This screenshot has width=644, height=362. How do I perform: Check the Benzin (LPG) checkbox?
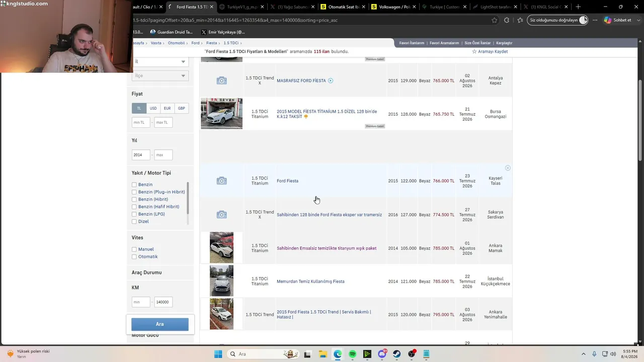pyautogui.click(x=134, y=214)
